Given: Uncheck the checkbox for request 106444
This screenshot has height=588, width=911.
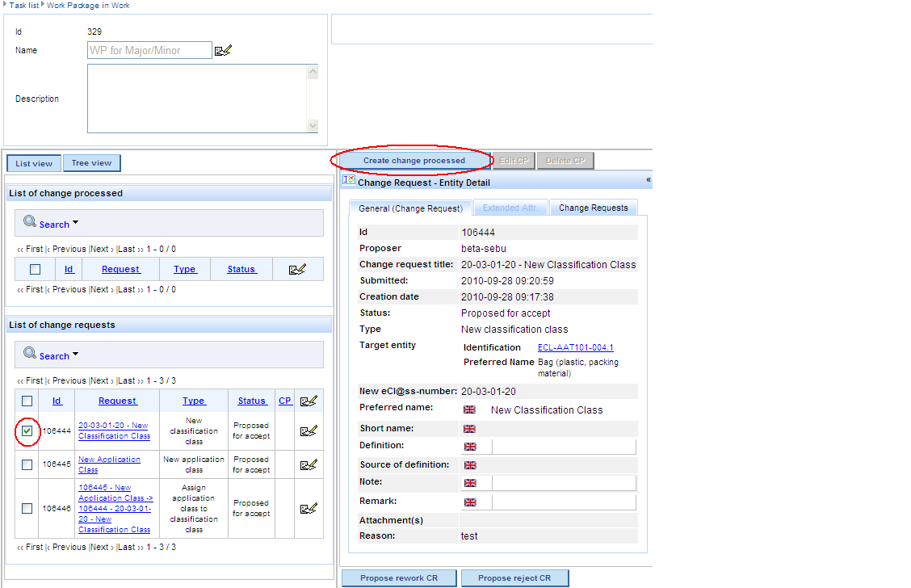Looking at the screenshot, I should point(27,431).
